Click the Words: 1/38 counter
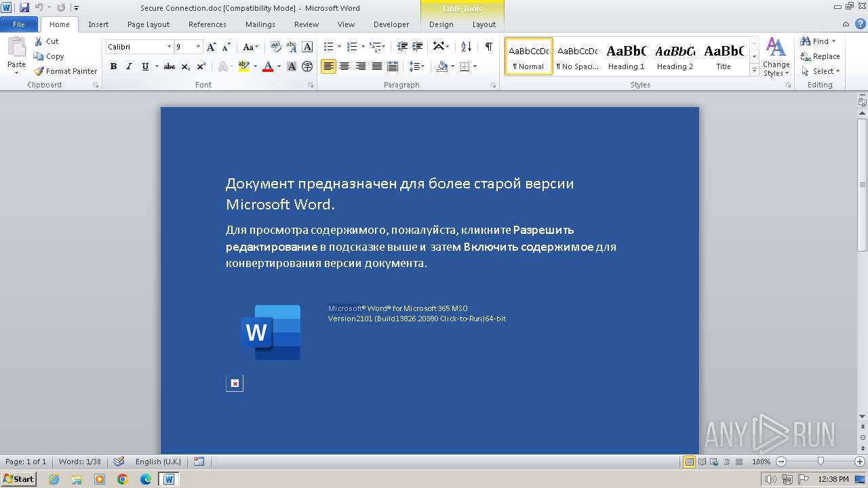Viewport: 868px width, 488px height. coord(79,462)
